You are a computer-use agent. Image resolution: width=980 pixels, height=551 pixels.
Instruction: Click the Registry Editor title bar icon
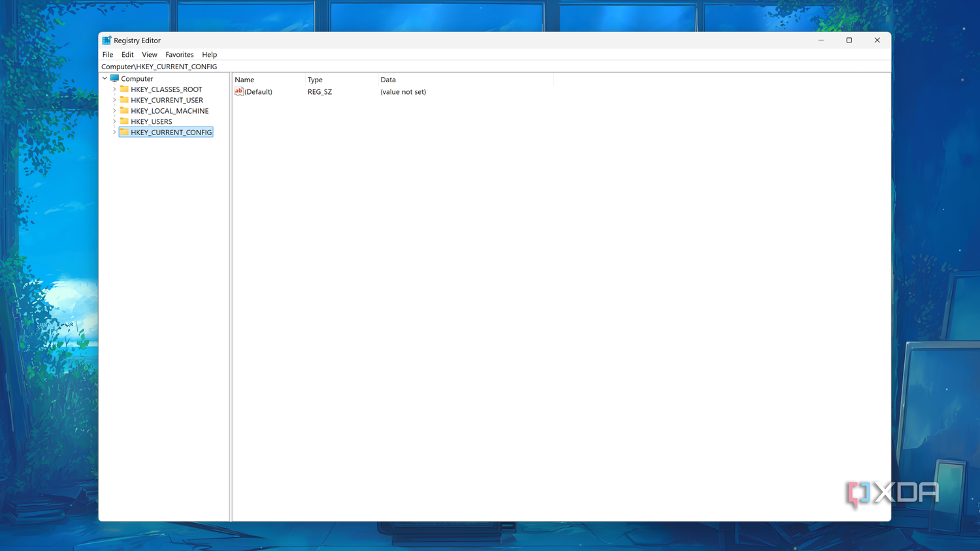[x=106, y=40]
